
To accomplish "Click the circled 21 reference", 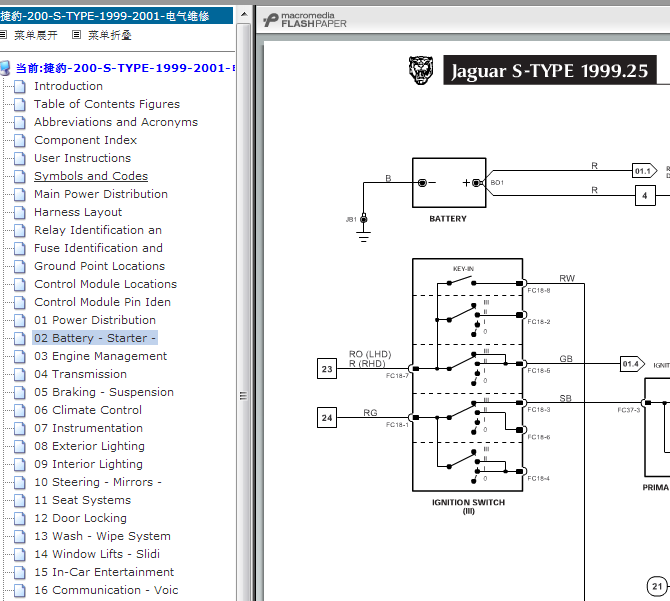I will tap(657, 586).
